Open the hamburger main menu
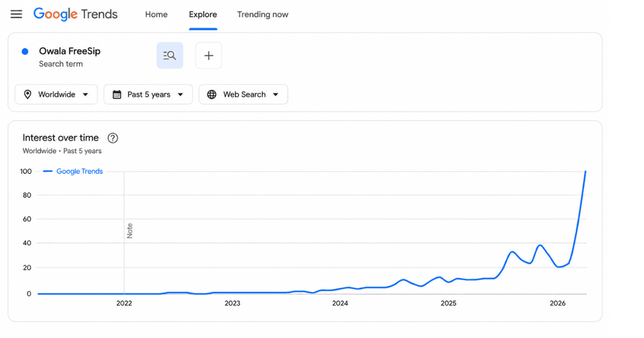This screenshot has height=338, width=644. click(x=17, y=14)
